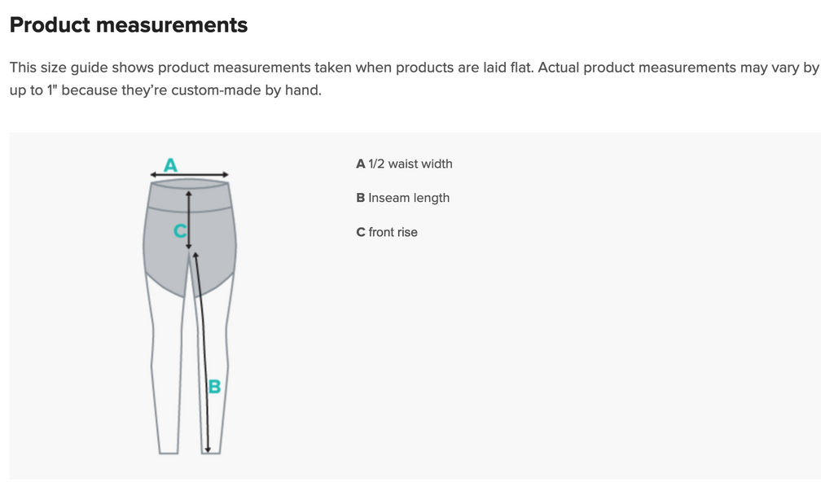Click the waist width horizontal arrow
The width and height of the screenshot is (834, 504).
(x=189, y=174)
